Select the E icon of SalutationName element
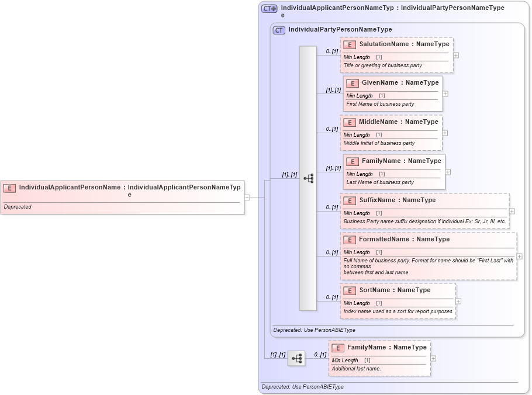532x395 pixels. 349,44
